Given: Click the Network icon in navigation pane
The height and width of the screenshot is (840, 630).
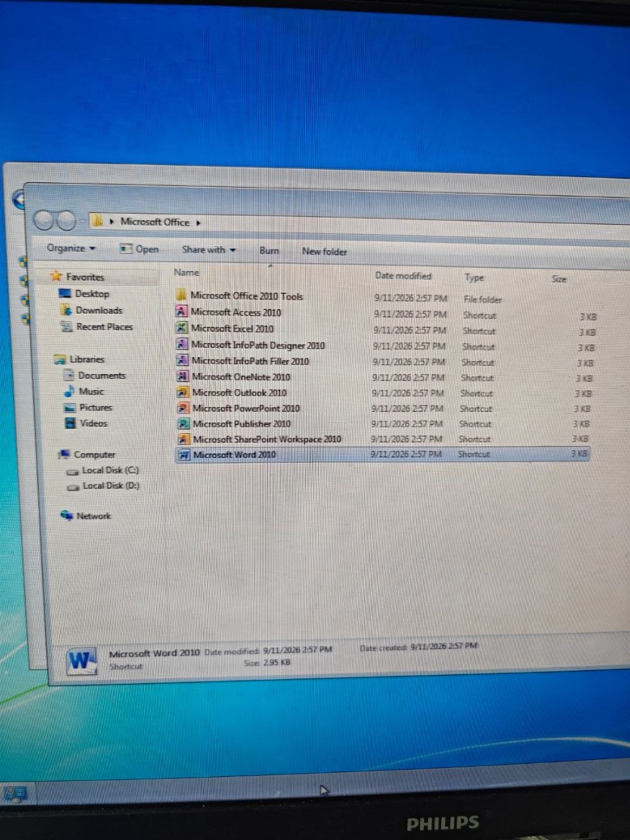Looking at the screenshot, I should (x=67, y=516).
